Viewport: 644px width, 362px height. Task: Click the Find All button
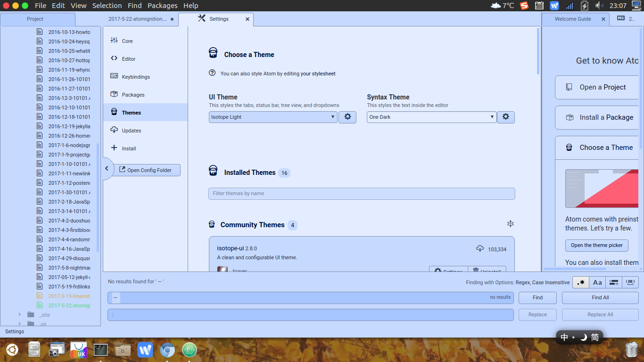600,297
